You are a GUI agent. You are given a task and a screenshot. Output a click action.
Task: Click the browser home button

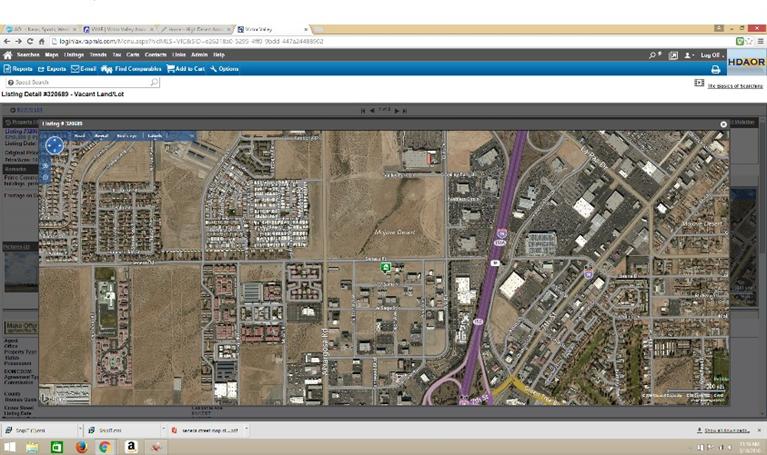[42, 42]
